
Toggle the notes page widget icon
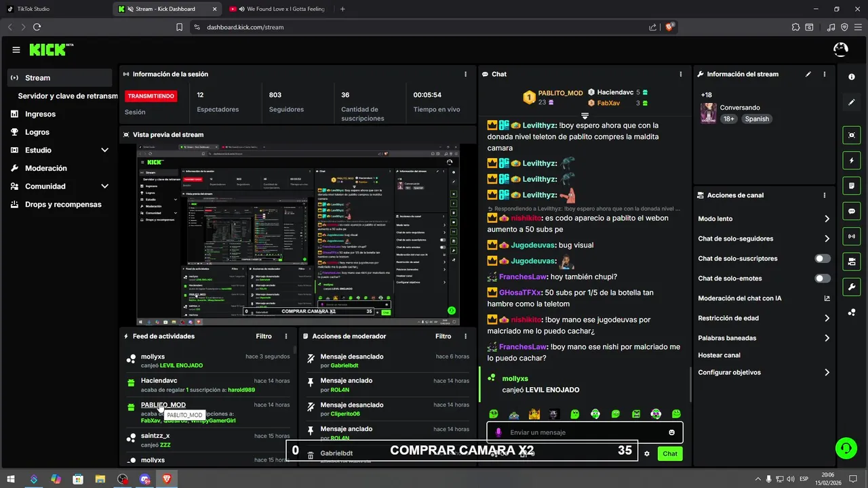coord(852,186)
